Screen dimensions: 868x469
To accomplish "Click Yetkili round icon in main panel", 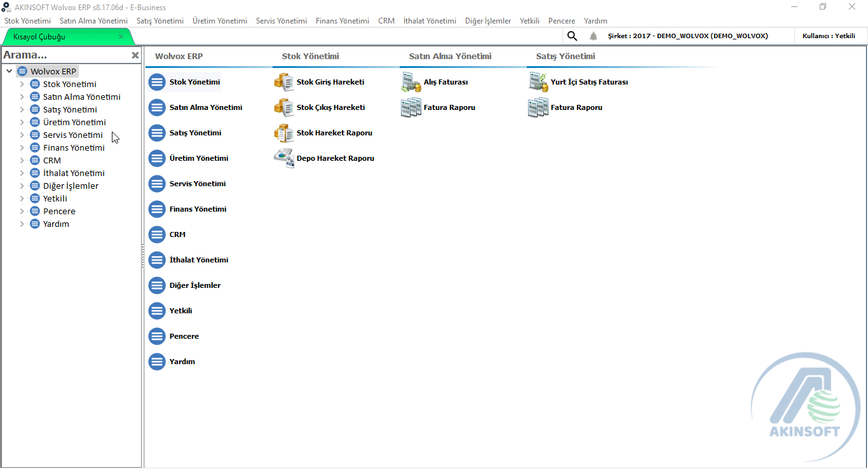I will click(x=157, y=311).
